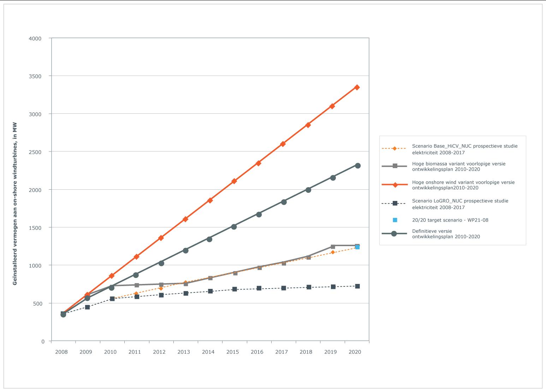
Task: Click the 500 value on the y-axis
Action: pyautogui.click(x=37, y=304)
